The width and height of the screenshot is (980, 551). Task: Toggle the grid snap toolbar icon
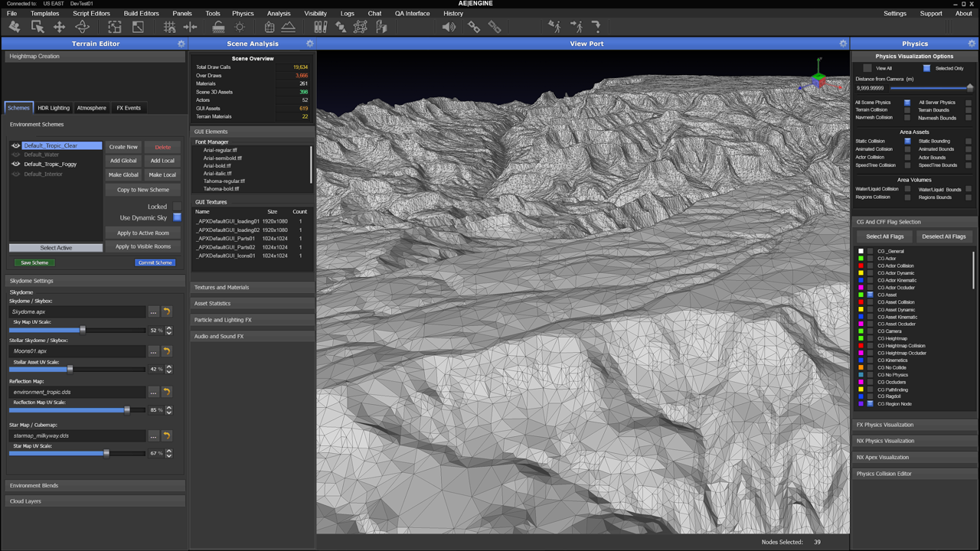(x=169, y=28)
